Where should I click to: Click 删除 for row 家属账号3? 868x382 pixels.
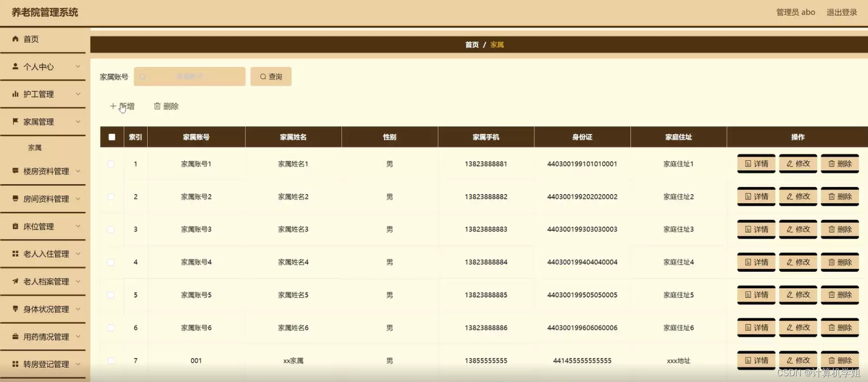pos(840,229)
